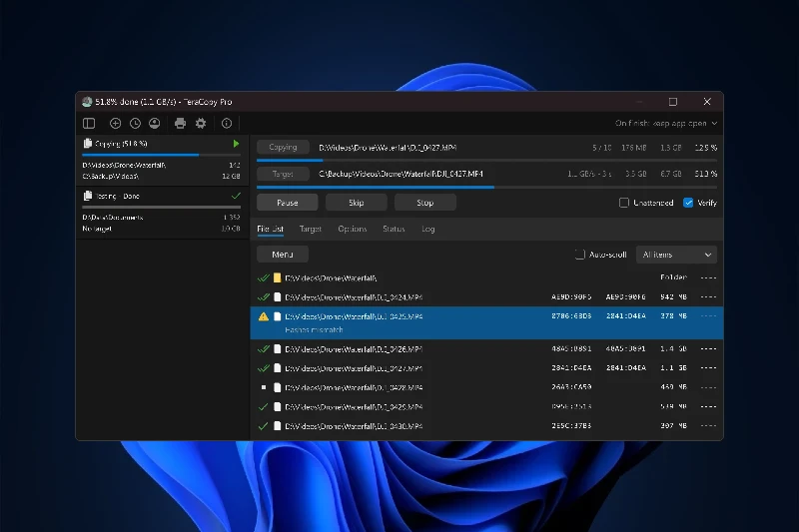Click the source path D:\Videos\Drone\Waterfall\DJI_0427.MP4 at top
This screenshot has width=799, height=532.
(388, 148)
